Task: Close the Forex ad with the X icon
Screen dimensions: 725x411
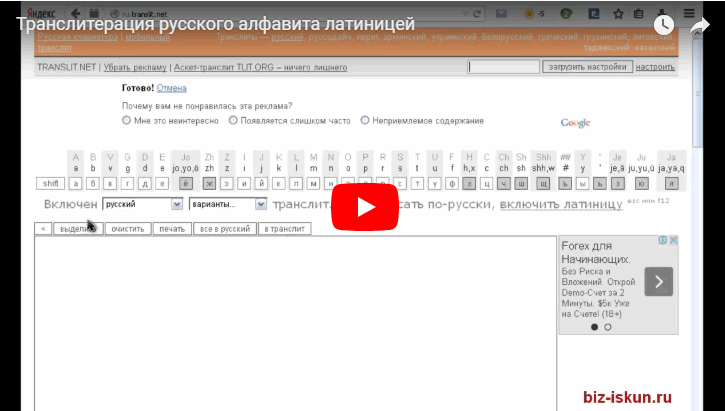Action: coord(674,240)
